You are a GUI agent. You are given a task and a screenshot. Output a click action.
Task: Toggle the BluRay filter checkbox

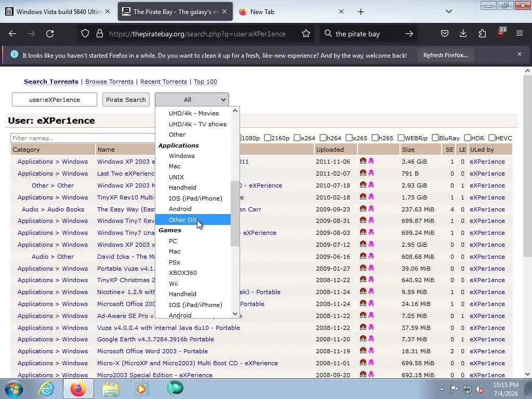pos(435,138)
